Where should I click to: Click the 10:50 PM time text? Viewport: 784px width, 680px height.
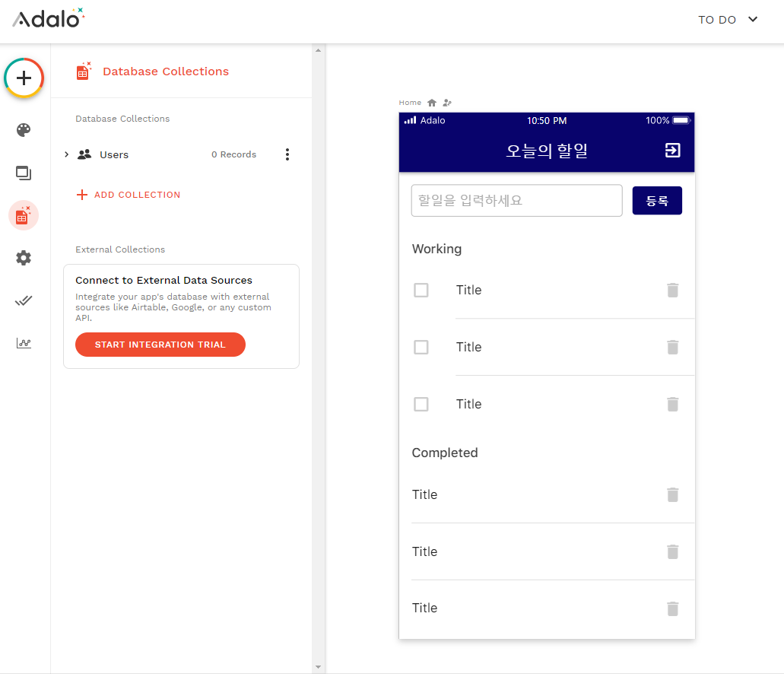(x=547, y=120)
